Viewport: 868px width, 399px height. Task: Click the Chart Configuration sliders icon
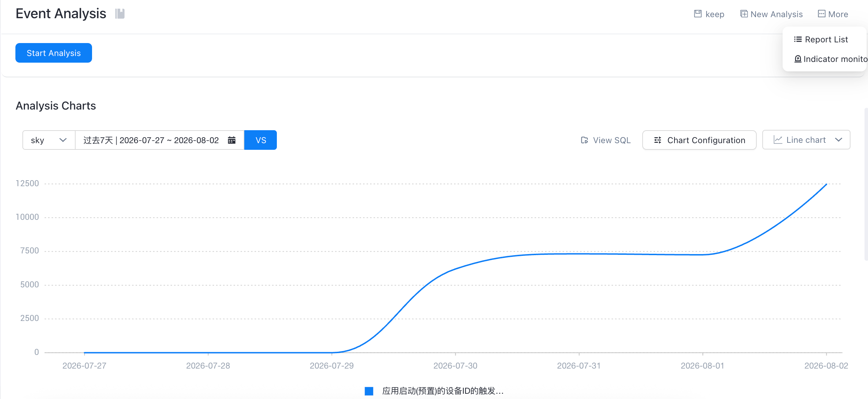(658, 140)
